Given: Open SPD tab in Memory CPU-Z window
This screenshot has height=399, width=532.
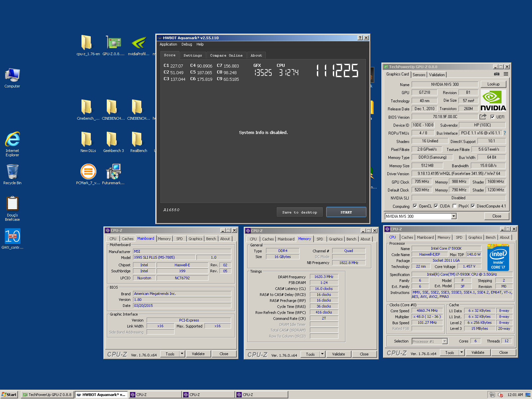Looking at the screenshot, I should tap(320, 239).
